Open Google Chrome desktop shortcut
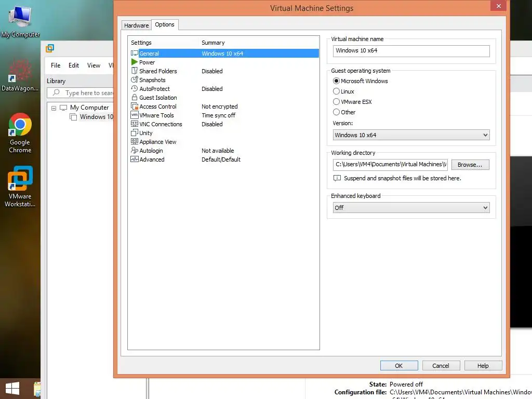This screenshot has height=399, width=532. [20, 133]
